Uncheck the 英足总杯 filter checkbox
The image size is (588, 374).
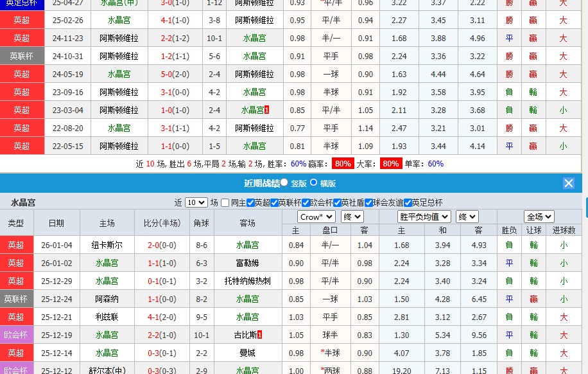coord(408,202)
